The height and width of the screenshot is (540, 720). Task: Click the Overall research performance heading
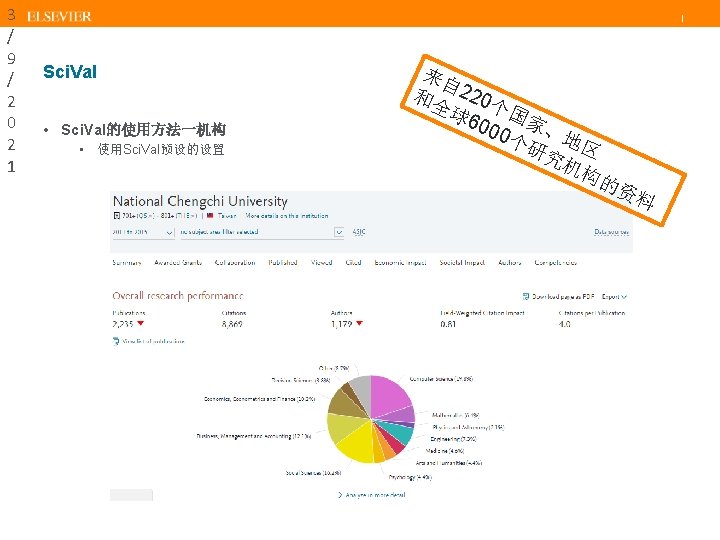178,295
